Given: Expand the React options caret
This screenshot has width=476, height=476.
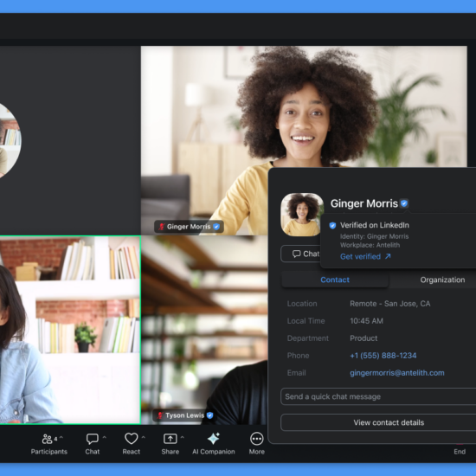Looking at the screenshot, I should point(144,437).
